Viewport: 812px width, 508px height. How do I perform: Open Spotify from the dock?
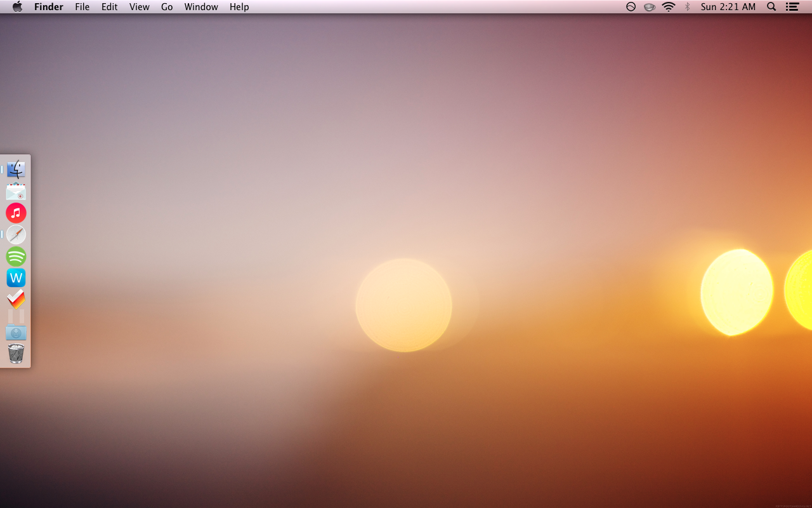point(16,257)
